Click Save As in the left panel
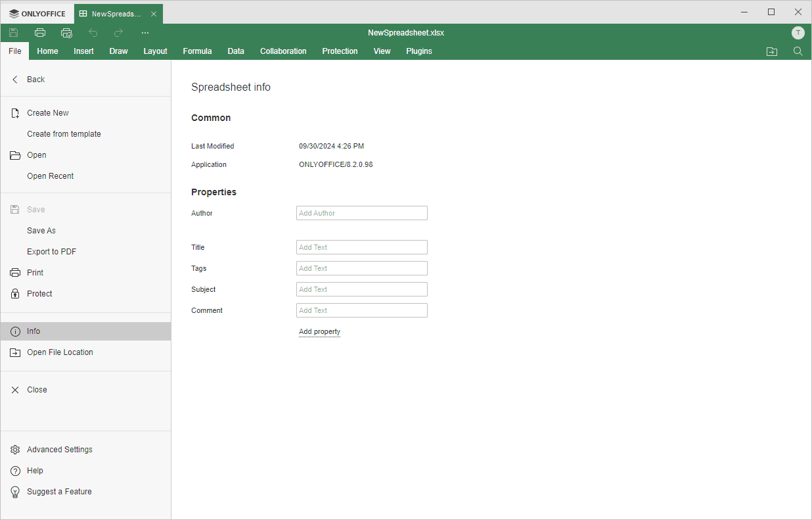Screen dimensions: 812x520 (x=41, y=231)
